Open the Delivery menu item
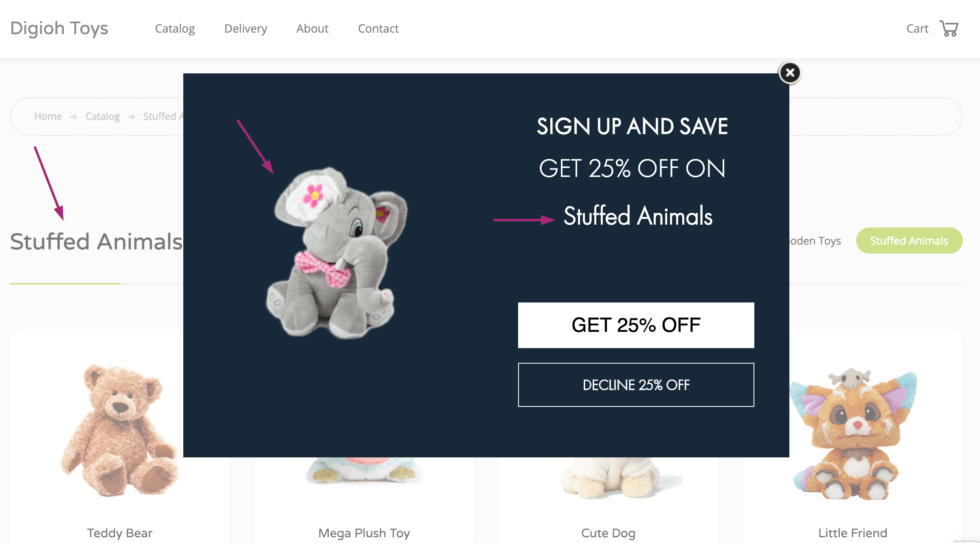Viewport: 980px width, 543px height. [246, 29]
